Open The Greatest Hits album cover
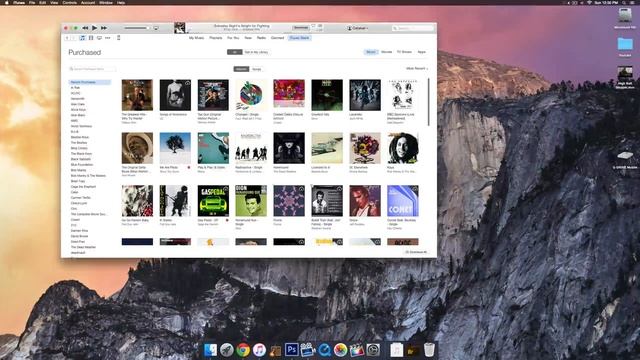The image size is (640, 360). [x=137, y=95]
